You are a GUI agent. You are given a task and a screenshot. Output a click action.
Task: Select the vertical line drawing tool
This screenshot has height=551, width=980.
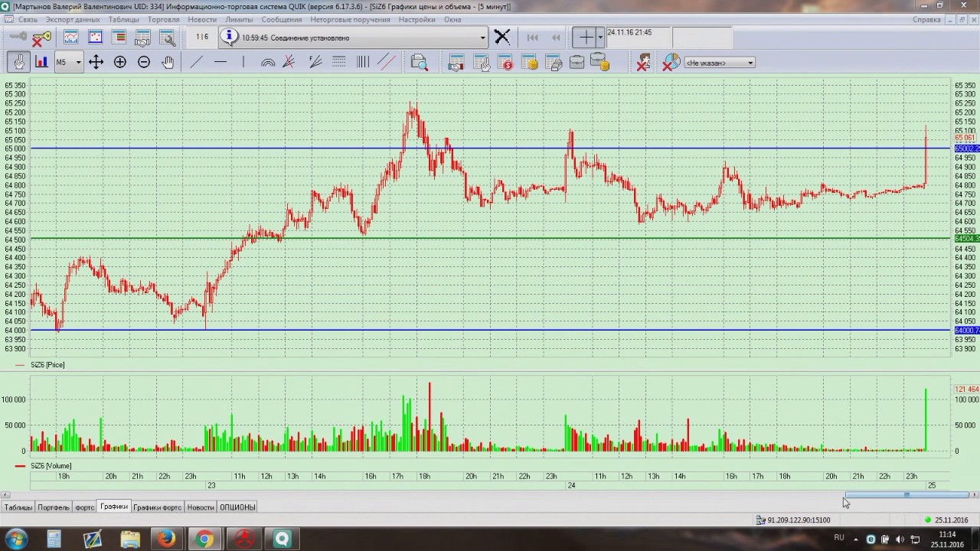243,62
